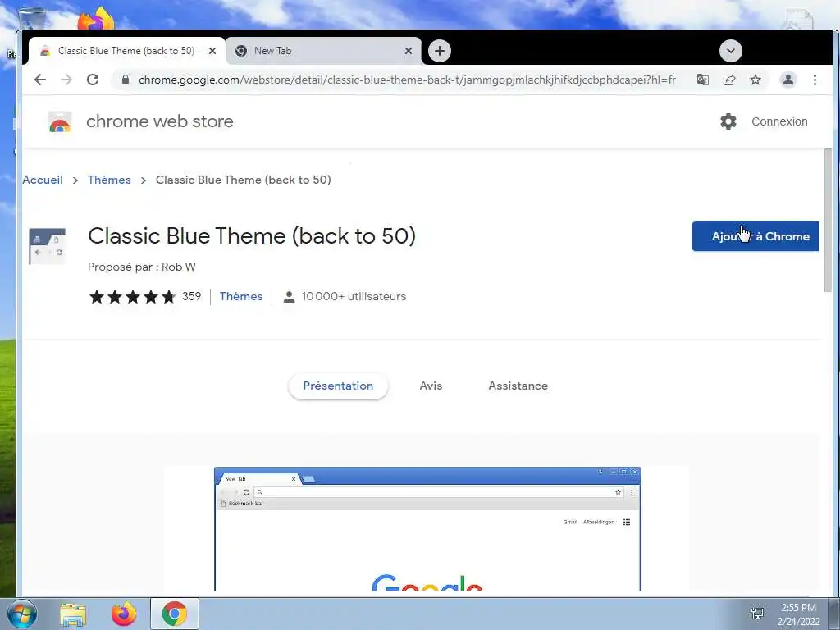Image resolution: width=840 pixels, height=630 pixels.
Task: Go back using the browser back arrow
Action: 40,80
